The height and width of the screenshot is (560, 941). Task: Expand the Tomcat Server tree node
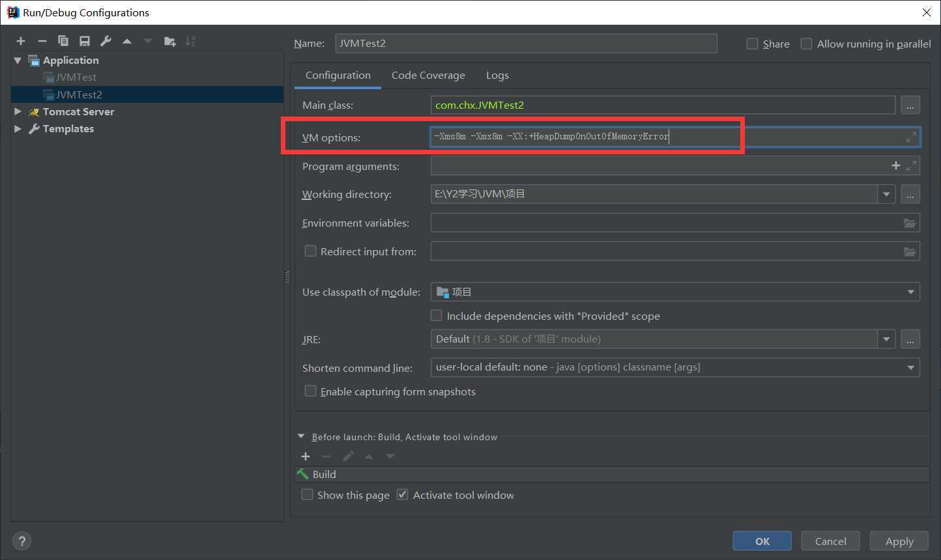[18, 111]
